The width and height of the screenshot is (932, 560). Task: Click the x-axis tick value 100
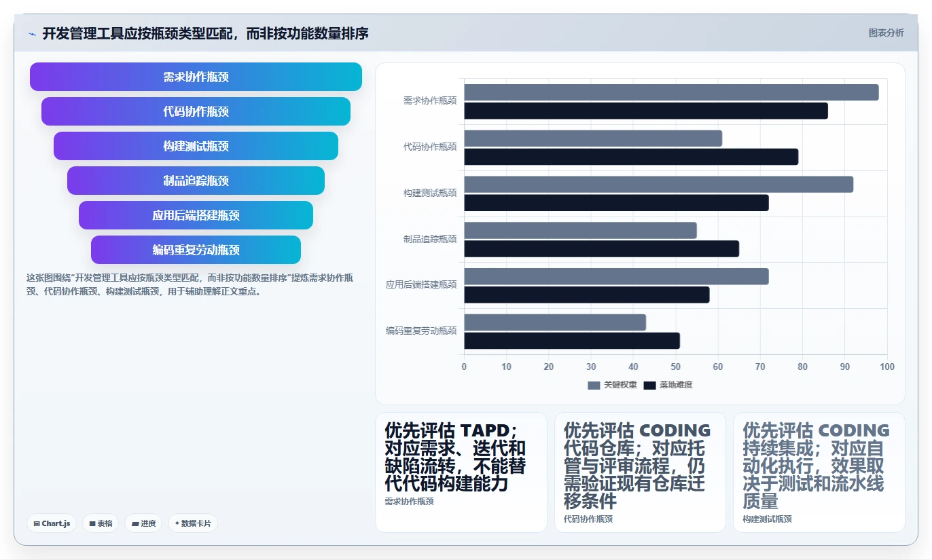pos(887,367)
